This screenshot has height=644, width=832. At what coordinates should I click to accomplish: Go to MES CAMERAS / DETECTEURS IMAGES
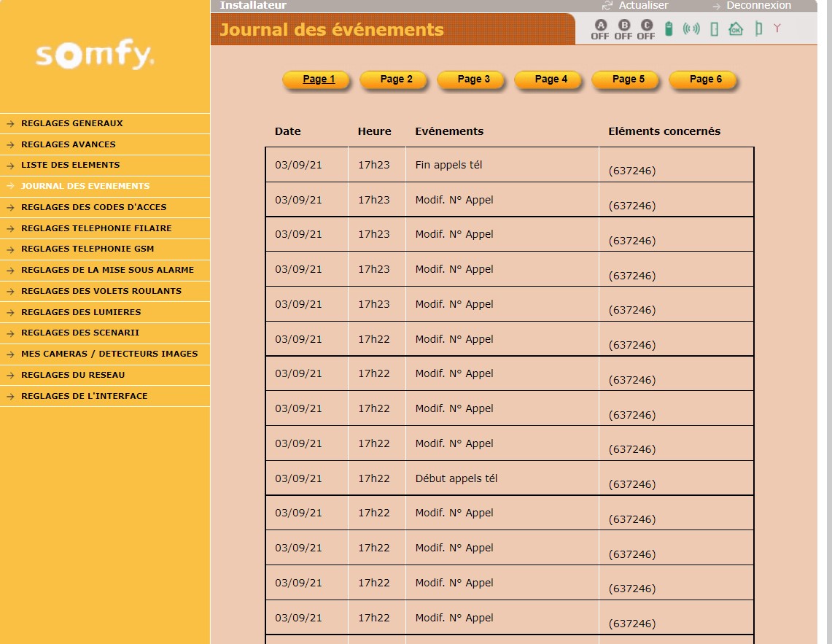click(x=109, y=354)
